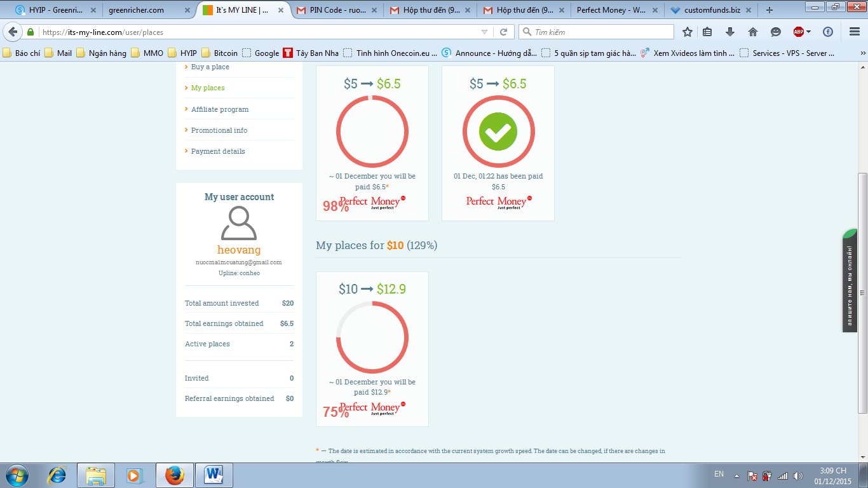
Task: Close the greenricher.com tab
Action: [x=186, y=10]
